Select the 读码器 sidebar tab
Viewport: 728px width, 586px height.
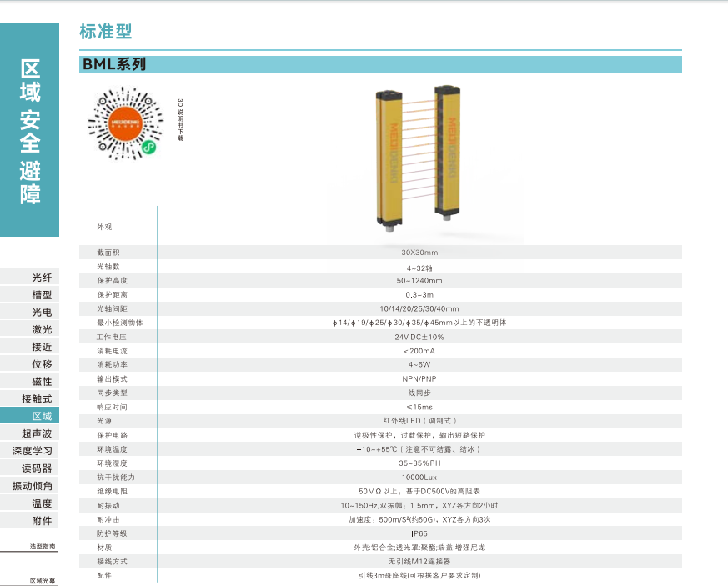tap(37, 468)
